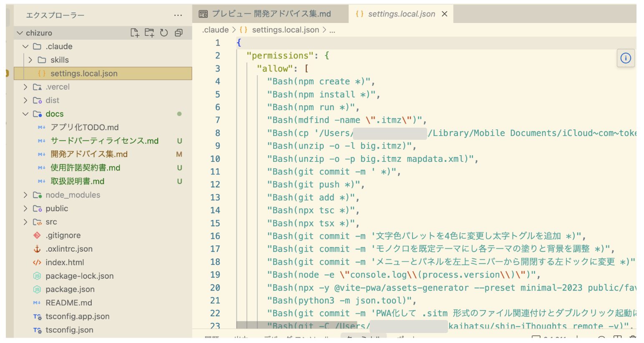Screen dimensions: 644x343
Task: Expand the public folder chevron
Action: [x=25, y=208]
